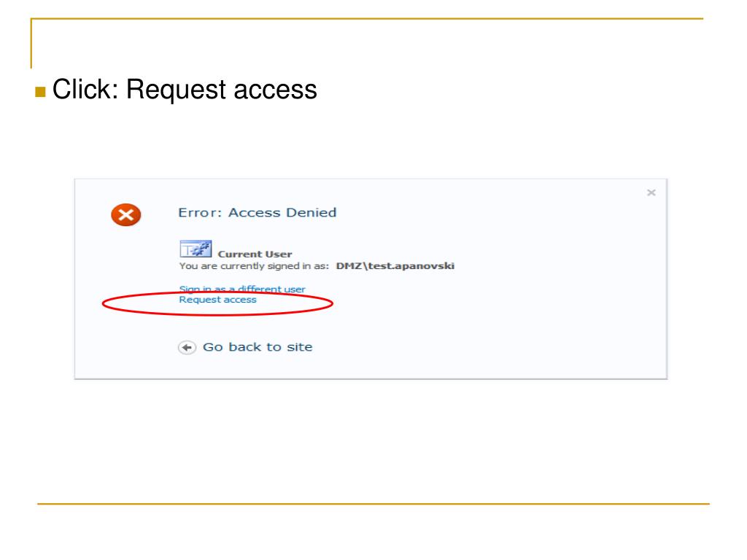Screen dimensions: 747x560
Task: Click the Current User bold label
Action: click(x=255, y=254)
